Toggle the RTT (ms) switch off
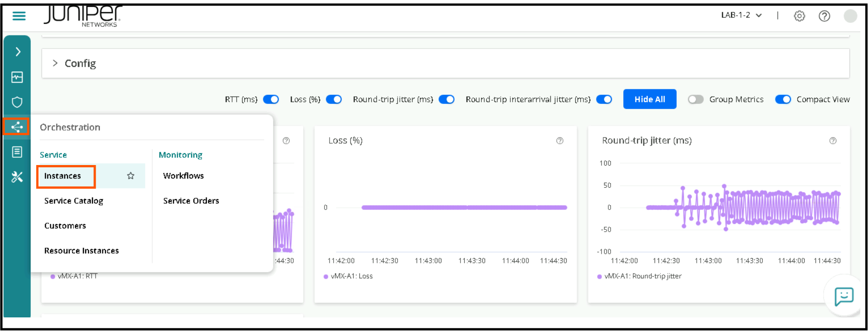The height and width of the screenshot is (331, 868). (x=271, y=99)
